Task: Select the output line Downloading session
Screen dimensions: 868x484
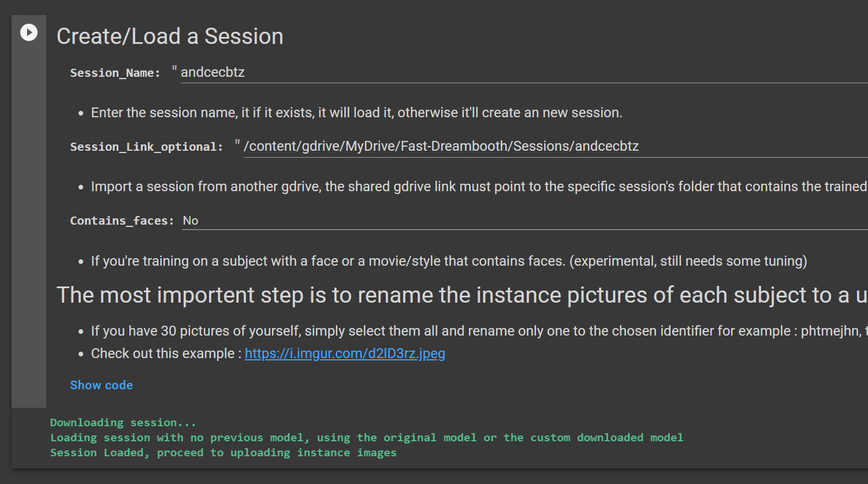Action: tap(122, 422)
